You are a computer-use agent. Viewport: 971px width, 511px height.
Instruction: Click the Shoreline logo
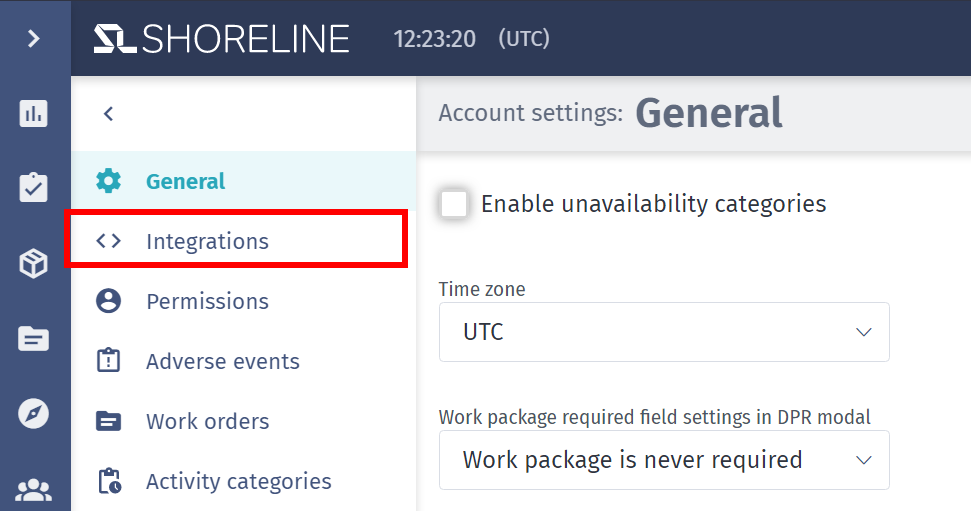point(222,38)
